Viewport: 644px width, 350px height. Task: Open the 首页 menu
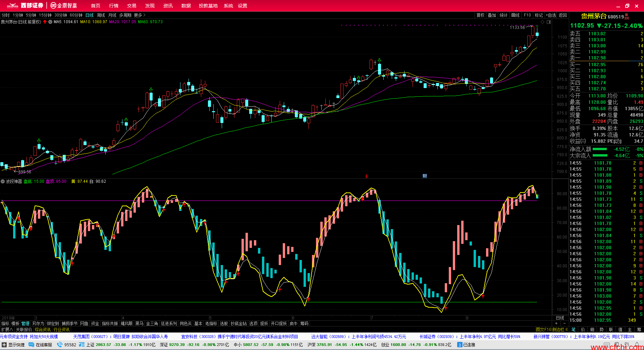(x=96, y=6)
